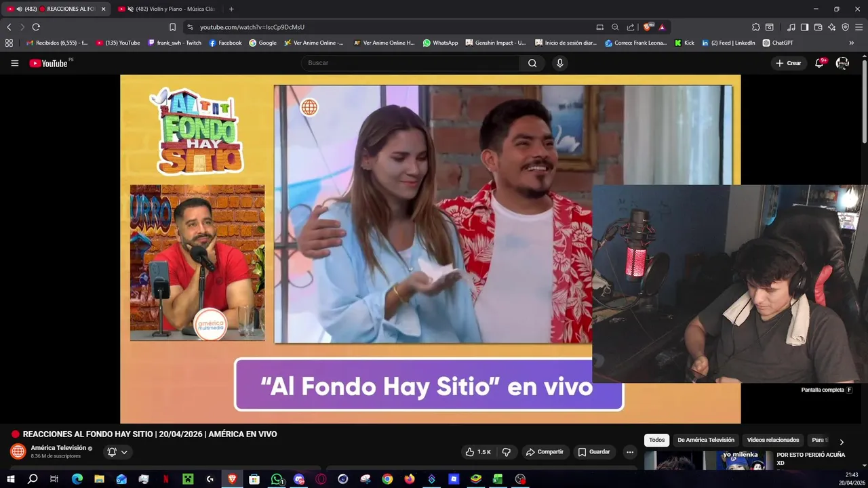Open América Televisión channel name link

tap(58, 448)
